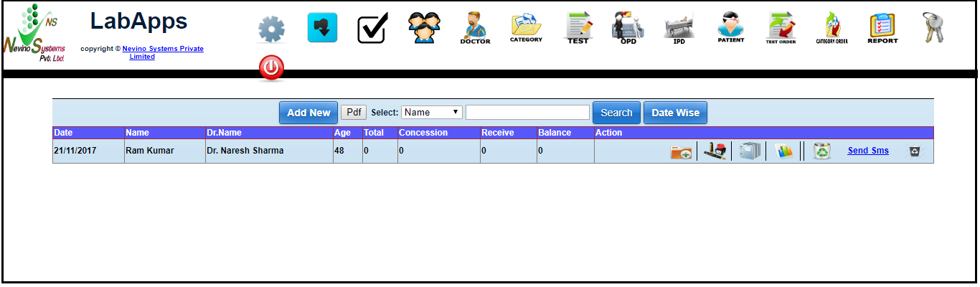
Task: Focus the search text field
Action: 527,113
